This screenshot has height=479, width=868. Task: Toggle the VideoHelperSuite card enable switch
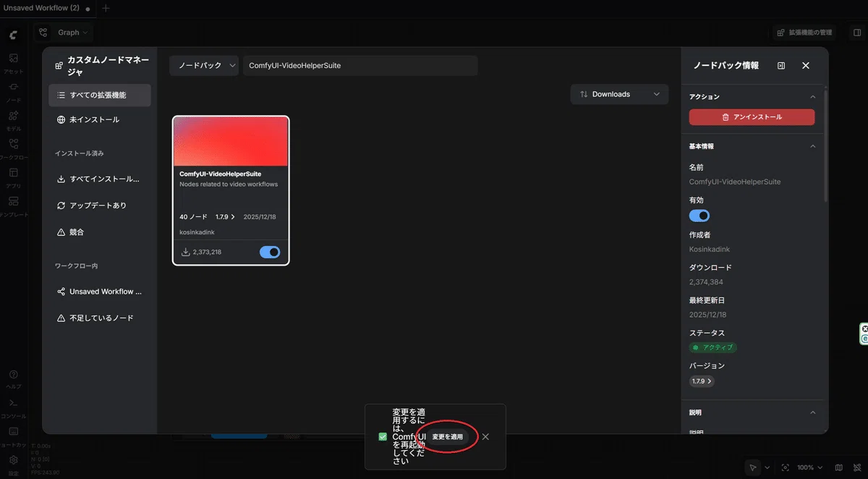(x=270, y=253)
